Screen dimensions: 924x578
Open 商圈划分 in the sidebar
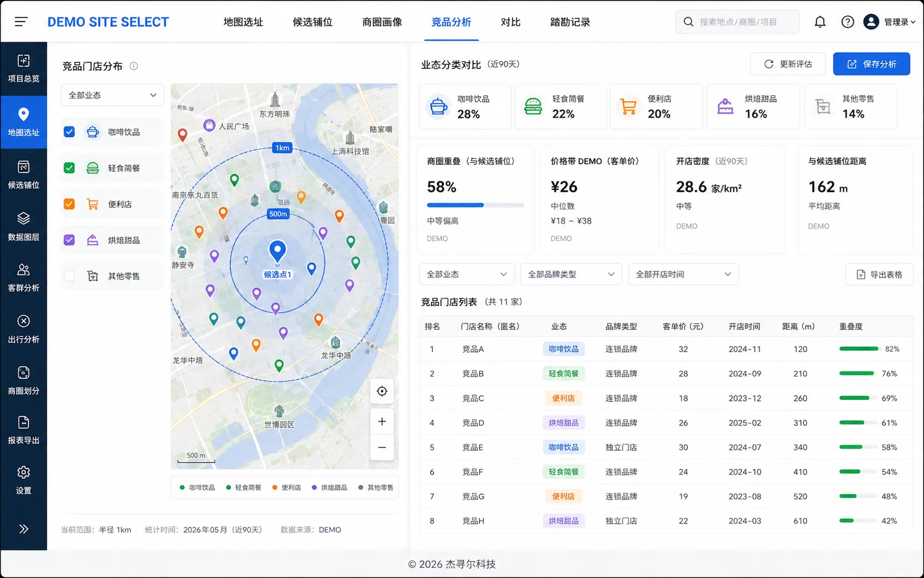[x=23, y=380]
